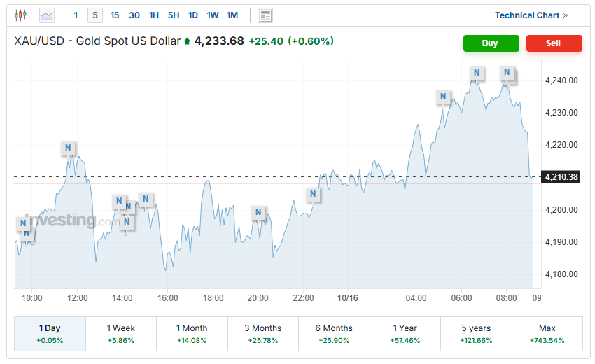Viewport: 595px width, 364px height.
Task: Switch interval to 1H
Action: (x=154, y=15)
